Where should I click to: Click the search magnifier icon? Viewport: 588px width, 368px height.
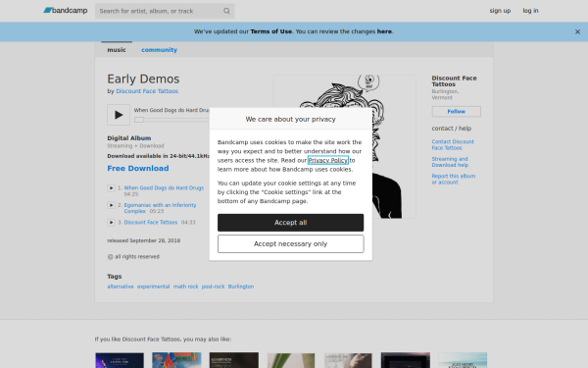(x=226, y=11)
